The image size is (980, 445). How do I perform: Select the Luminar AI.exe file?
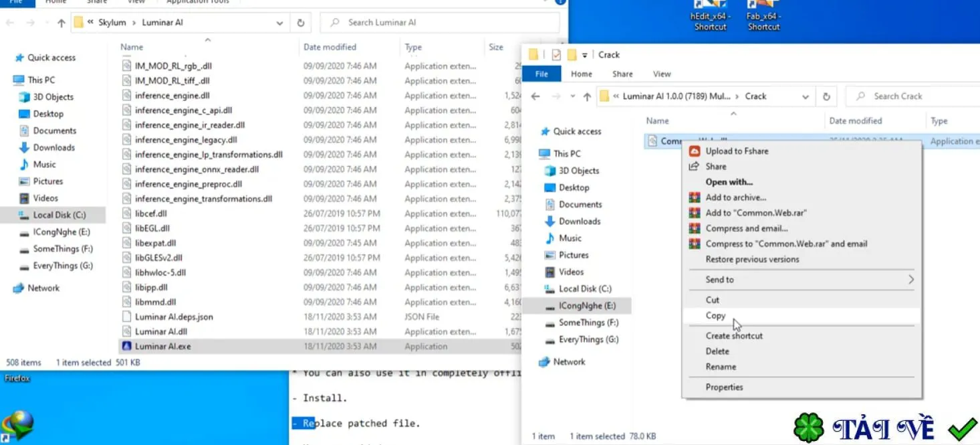coord(162,347)
